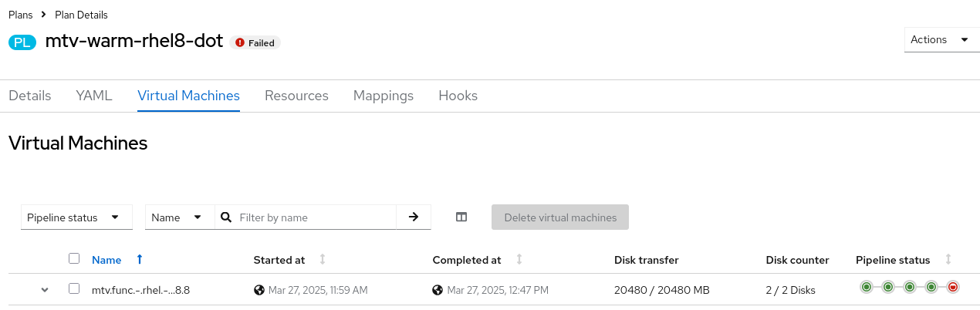This screenshot has width=980, height=310.
Task: Click the arrow to apply name filter
Action: (414, 217)
